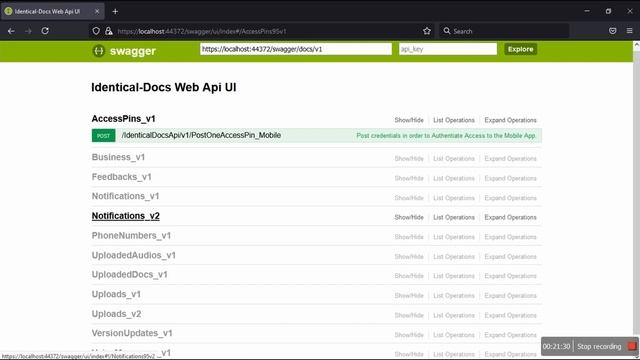Click List Operations for UploadedDocs_v1
Screen dimensions: 640x360
[454, 276]
